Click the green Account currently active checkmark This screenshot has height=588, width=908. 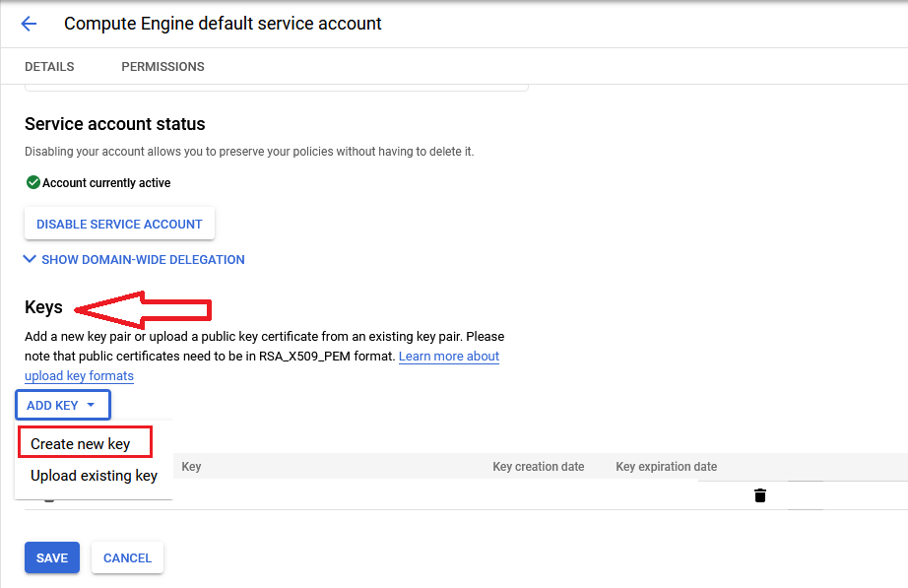tap(33, 182)
